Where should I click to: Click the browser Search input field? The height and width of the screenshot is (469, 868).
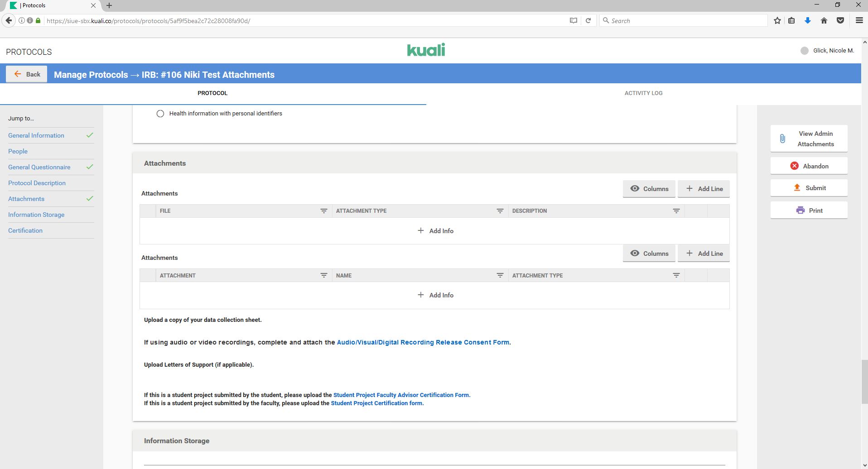686,21
